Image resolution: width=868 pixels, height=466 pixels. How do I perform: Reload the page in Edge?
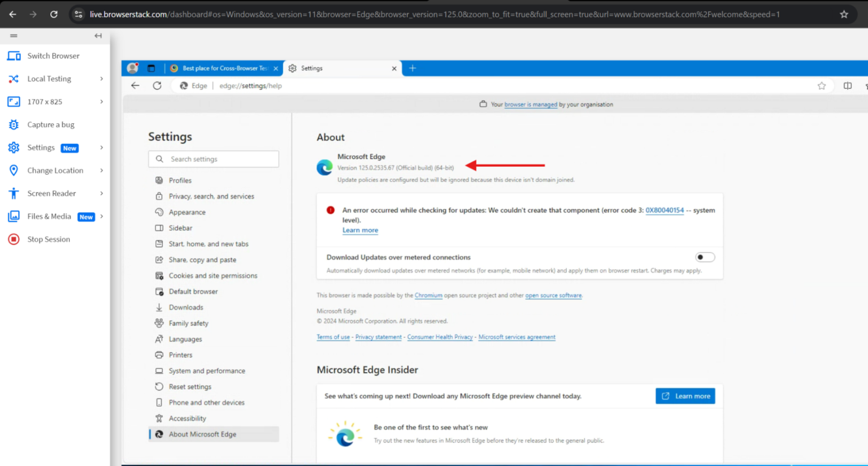157,85
